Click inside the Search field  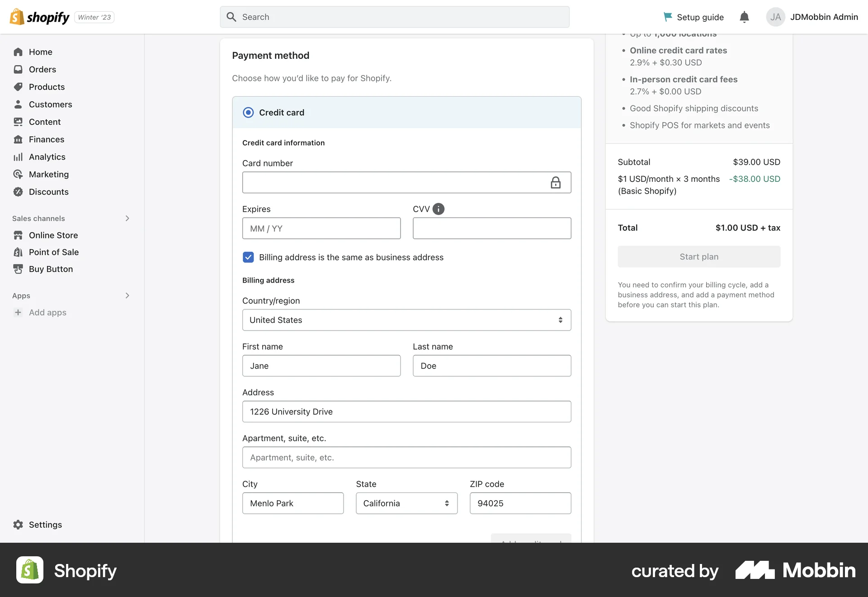394,17
